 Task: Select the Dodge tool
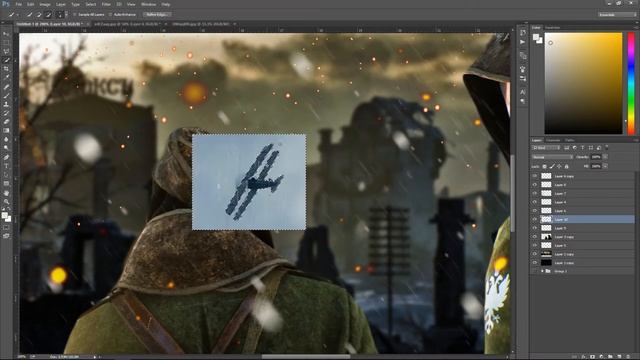pyautogui.click(x=6, y=148)
